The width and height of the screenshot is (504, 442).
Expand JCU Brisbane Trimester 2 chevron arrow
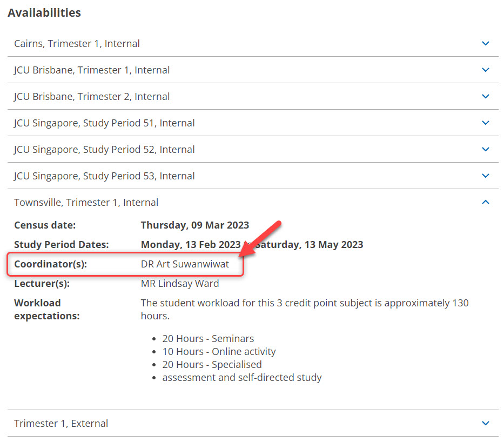click(485, 96)
